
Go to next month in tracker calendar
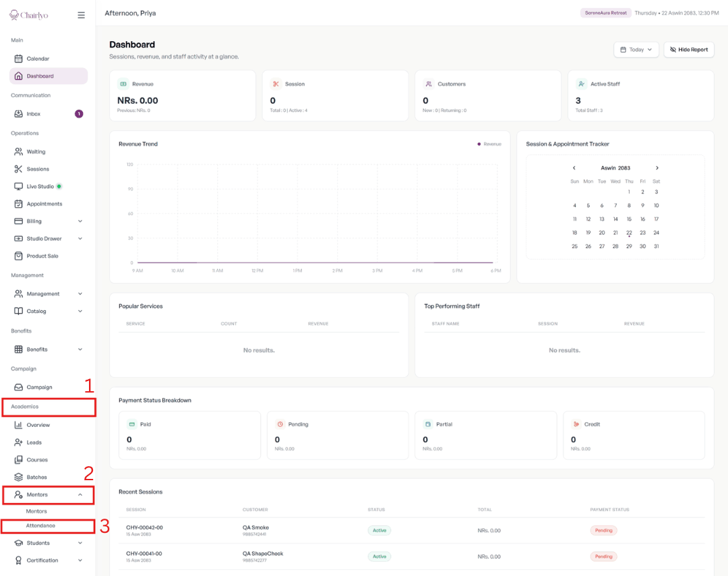(x=657, y=168)
